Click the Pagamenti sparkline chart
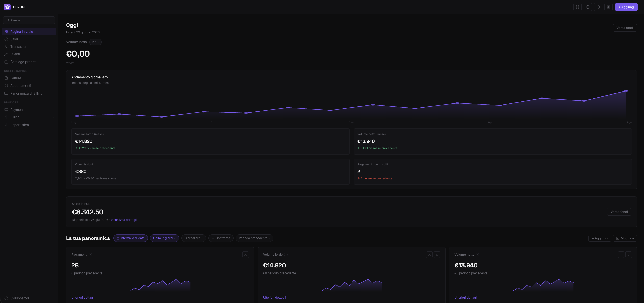Screen dimensions: 644x303 point(160,285)
